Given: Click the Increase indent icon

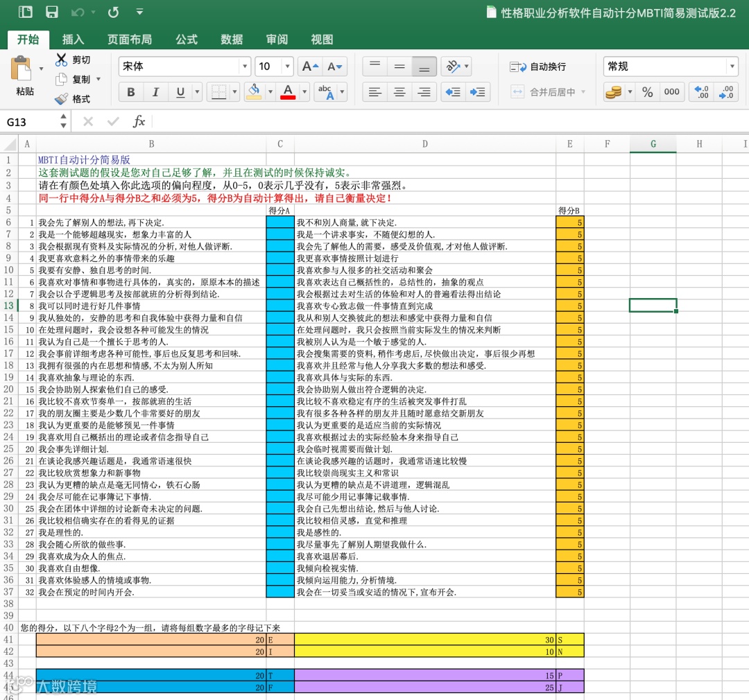Looking at the screenshot, I should [x=477, y=91].
